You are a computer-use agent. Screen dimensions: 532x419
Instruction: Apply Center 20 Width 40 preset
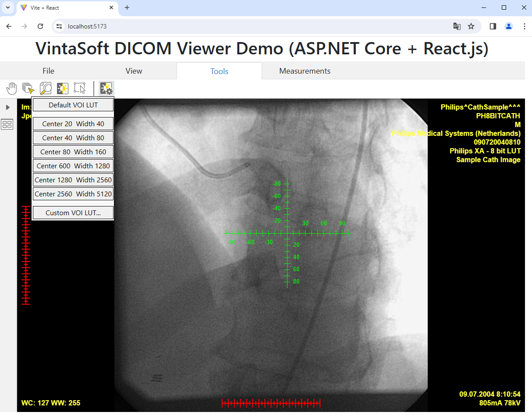coord(73,124)
